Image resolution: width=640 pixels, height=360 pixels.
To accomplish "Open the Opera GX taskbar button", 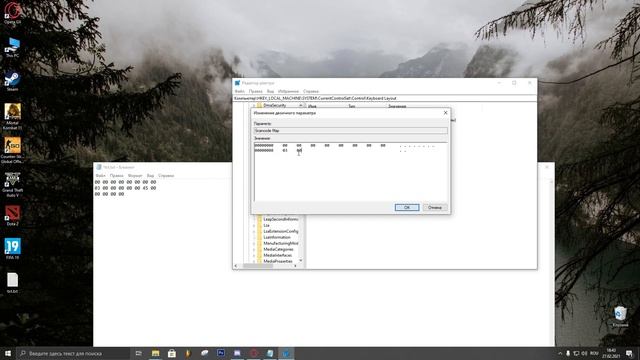I will click(x=253, y=353).
